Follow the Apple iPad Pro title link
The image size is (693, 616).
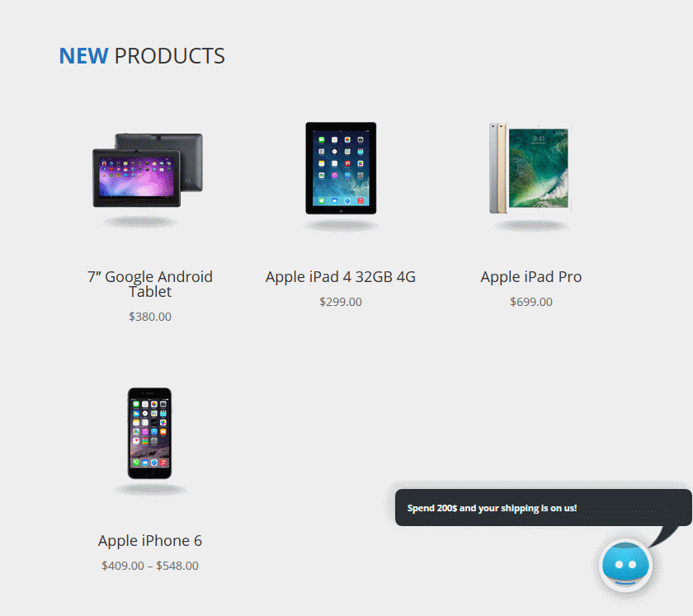pyautogui.click(x=530, y=276)
